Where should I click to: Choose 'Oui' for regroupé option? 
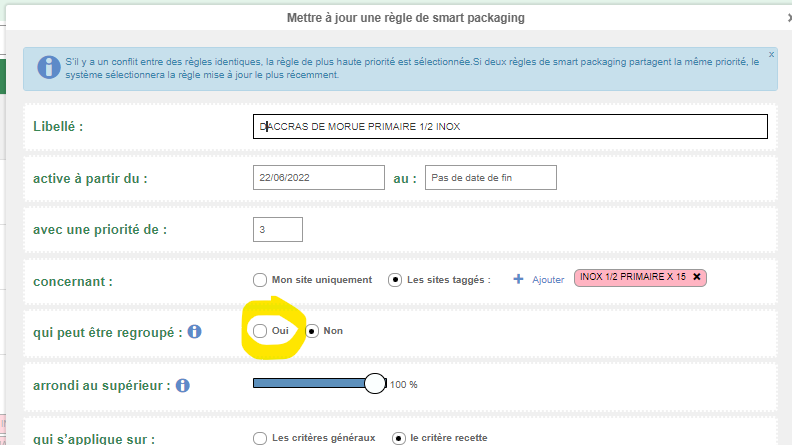point(260,331)
